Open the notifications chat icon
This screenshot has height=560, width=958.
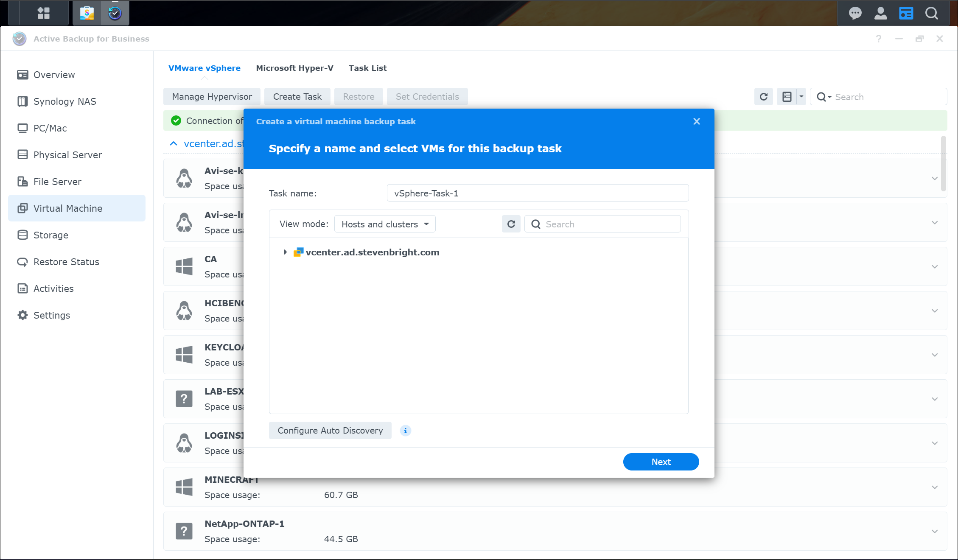tap(855, 13)
